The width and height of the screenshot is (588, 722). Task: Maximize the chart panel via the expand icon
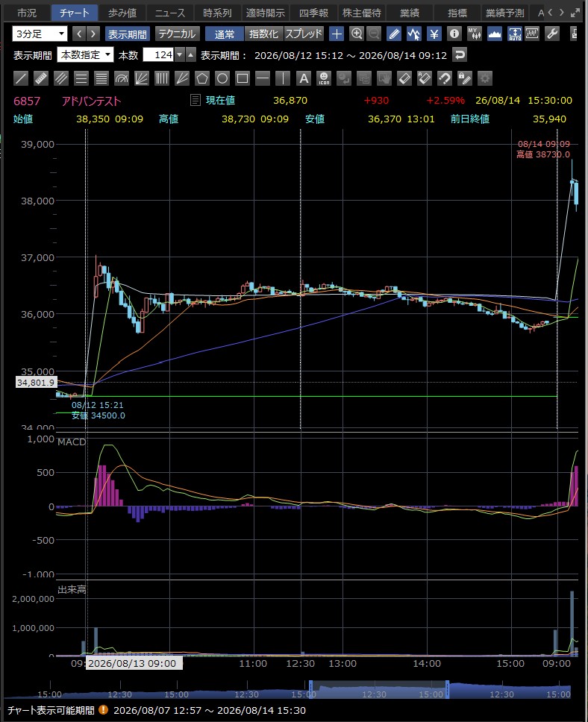point(575,13)
